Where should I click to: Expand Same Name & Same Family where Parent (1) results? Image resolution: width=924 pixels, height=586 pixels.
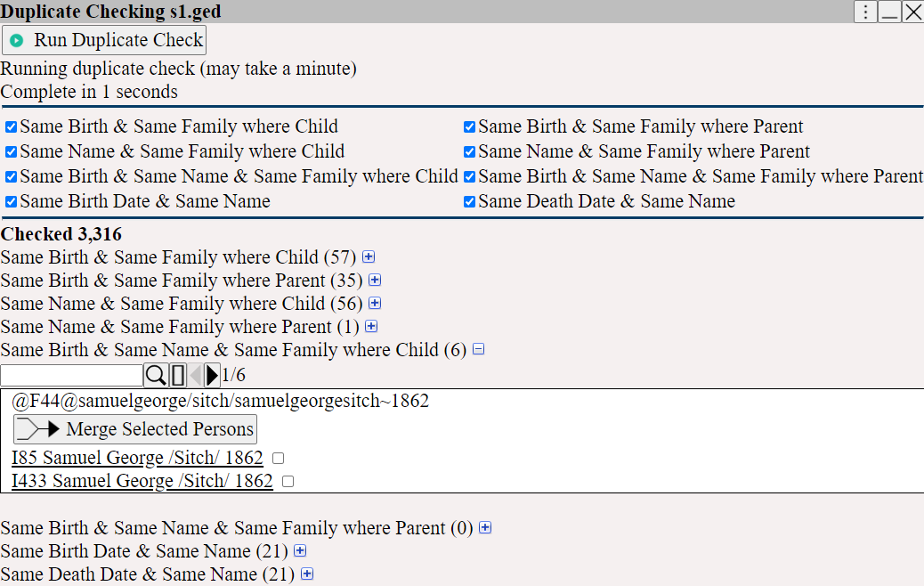tap(371, 326)
